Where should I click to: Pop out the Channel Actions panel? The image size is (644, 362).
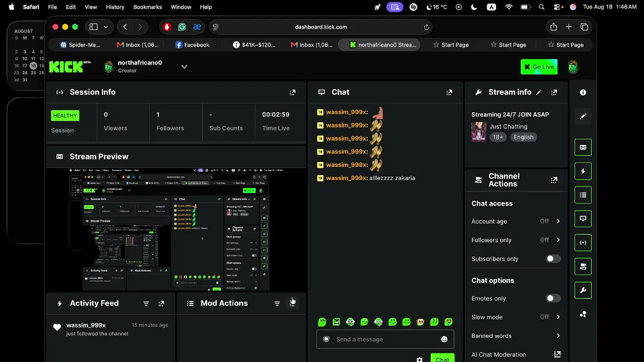(554, 180)
